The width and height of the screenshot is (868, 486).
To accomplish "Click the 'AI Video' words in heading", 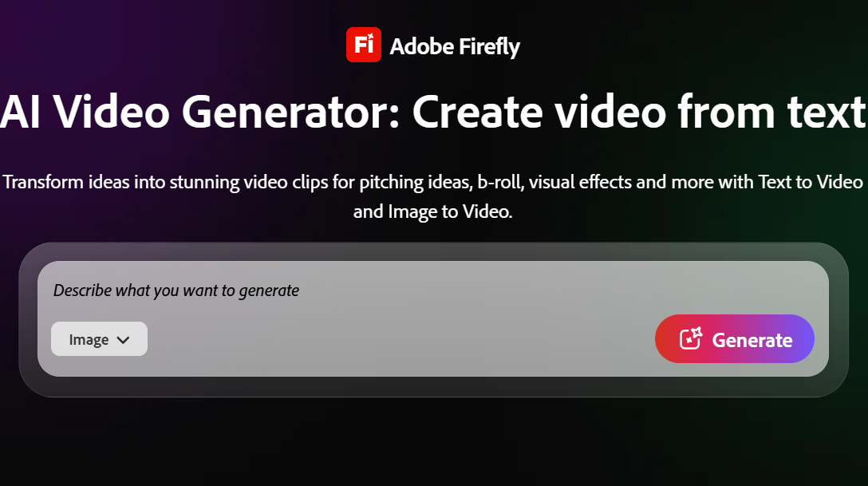I will 85,112.
